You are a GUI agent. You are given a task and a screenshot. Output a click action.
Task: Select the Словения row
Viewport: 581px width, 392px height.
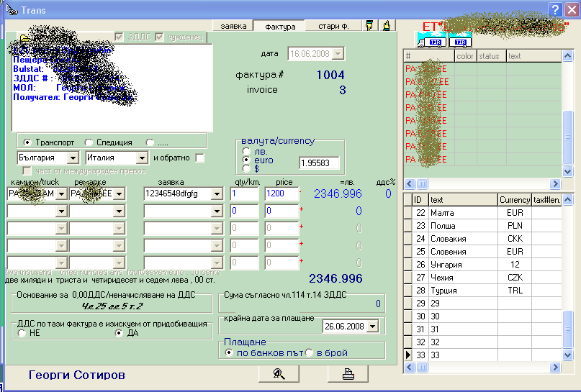[x=483, y=252]
